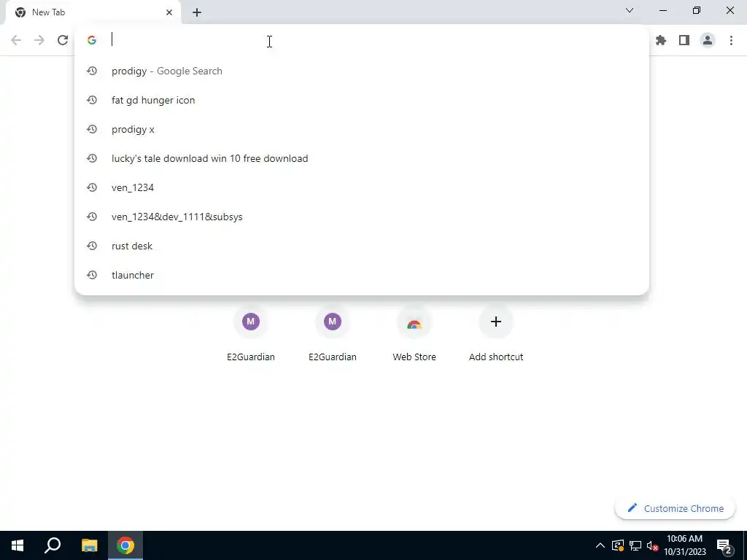Click the network tray icon
The image size is (747, 560).
pos(635,545)
